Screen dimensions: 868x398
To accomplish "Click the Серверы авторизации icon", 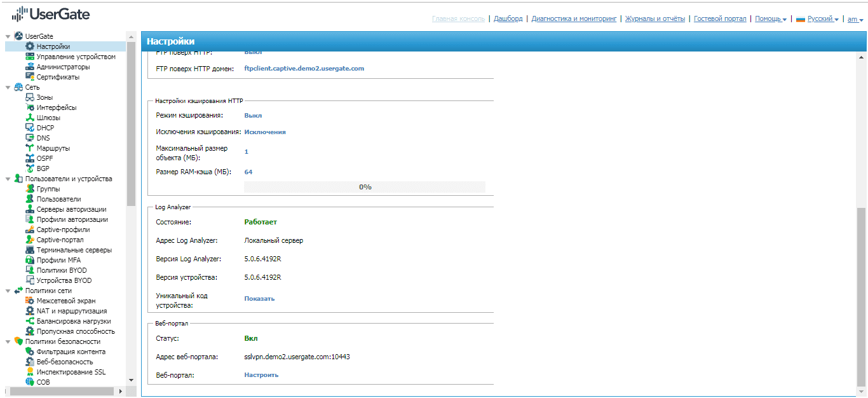I will tap(30, 209).
